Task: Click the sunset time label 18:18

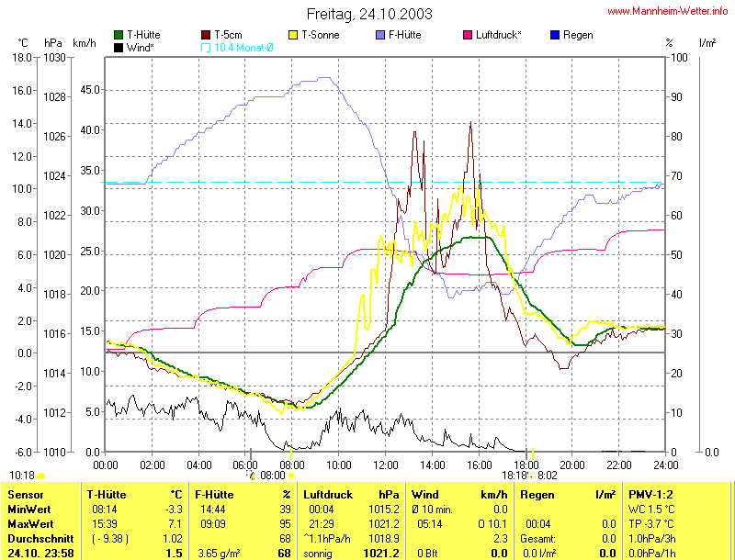Action: [x=513, y=476]
